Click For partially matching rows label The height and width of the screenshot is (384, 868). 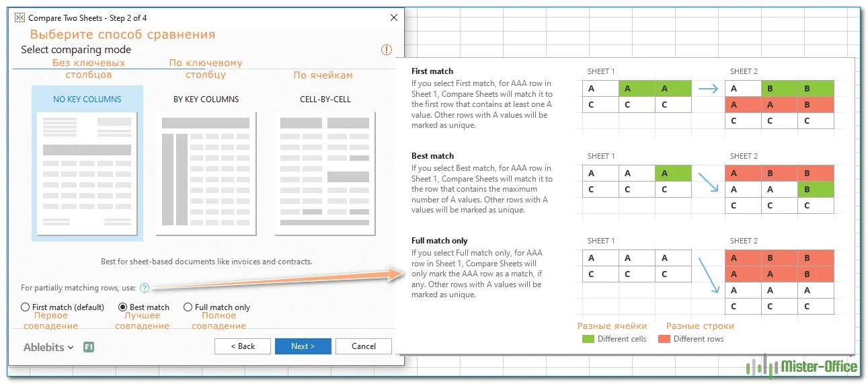(x=78, y=288)
